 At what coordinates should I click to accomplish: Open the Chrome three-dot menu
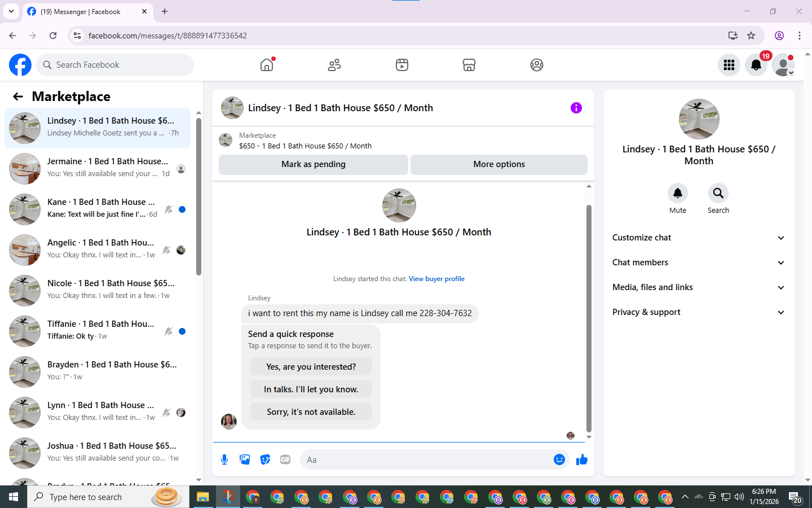pos(800,36)
